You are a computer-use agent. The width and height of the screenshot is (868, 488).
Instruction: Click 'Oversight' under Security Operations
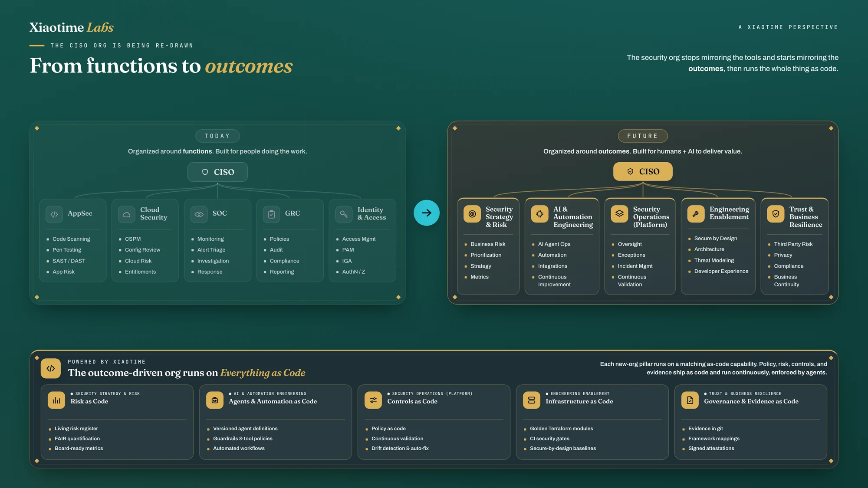(x=630, y=244)
